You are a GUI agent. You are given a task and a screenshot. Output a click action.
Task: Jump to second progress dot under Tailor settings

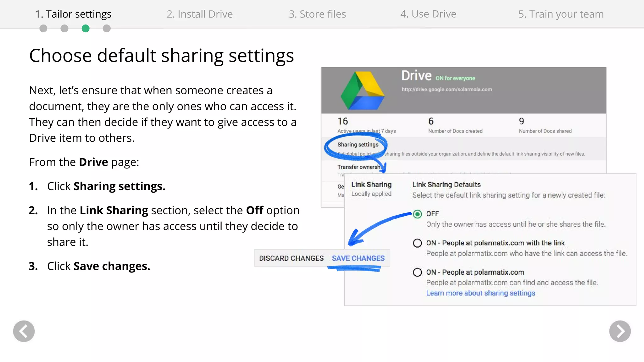[64, 29]
